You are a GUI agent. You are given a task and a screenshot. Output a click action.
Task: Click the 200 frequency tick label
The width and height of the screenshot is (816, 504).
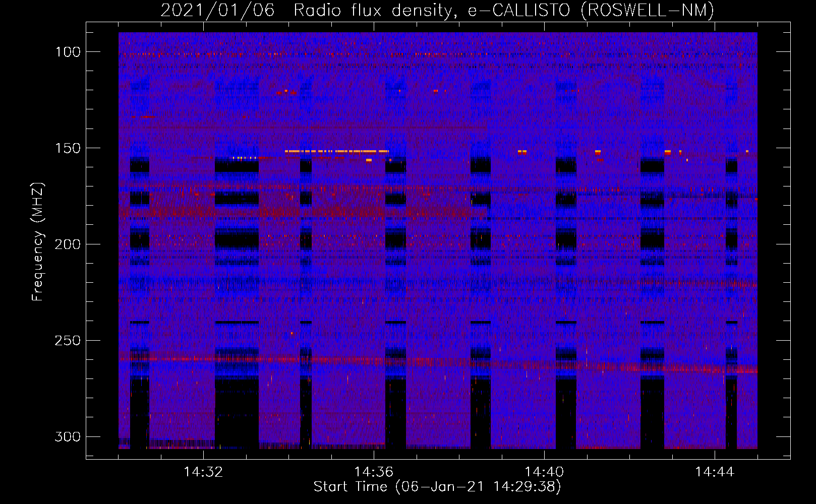(68, 244)
